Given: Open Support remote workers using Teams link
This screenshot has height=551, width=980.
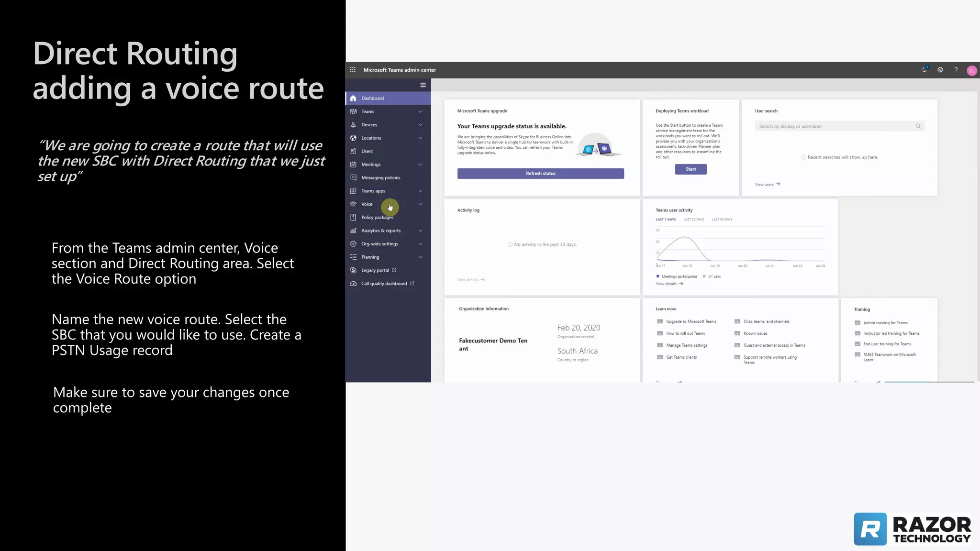Looking at the screenshot, I should (770, 360).
